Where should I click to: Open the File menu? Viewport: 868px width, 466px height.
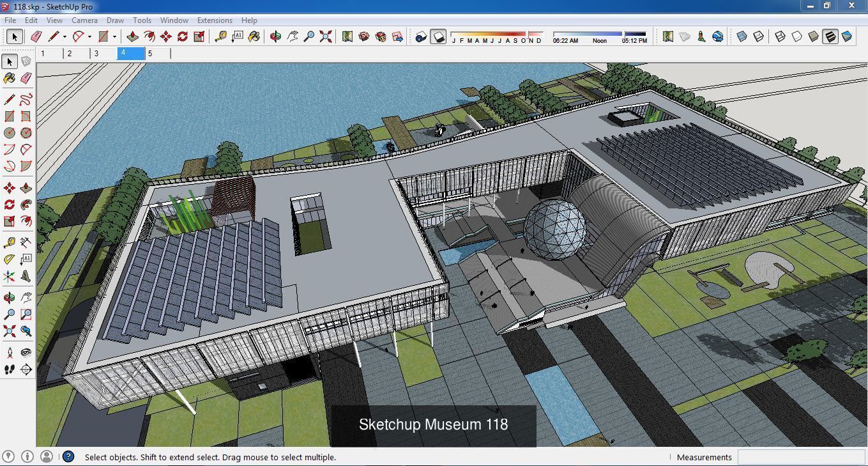pyautogui.click(x=10, y=20)
